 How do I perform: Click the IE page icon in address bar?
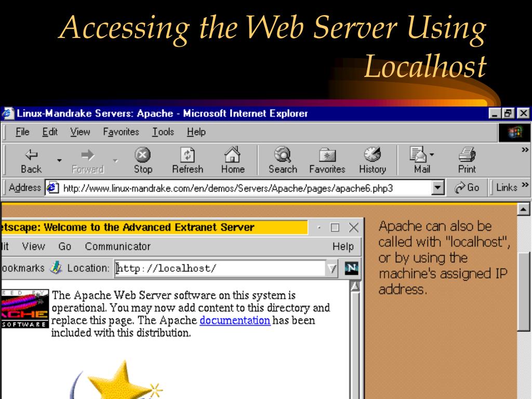[52, 188]
